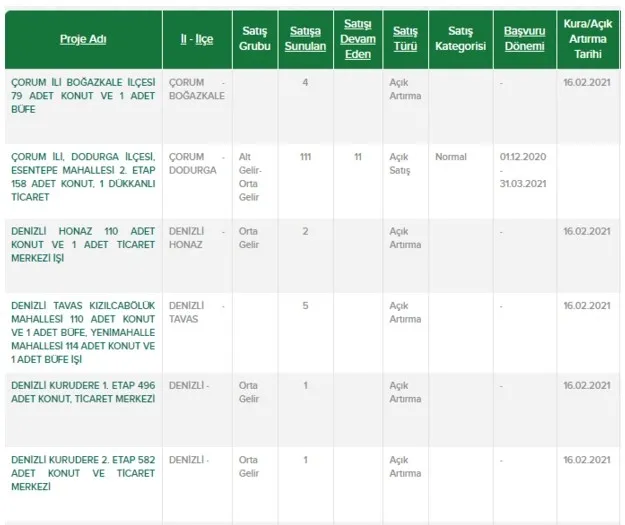Open Çorum Dodurga Esentepe Mahallesi 2. Etap project

pyautogui.click(x=82, y=177)
